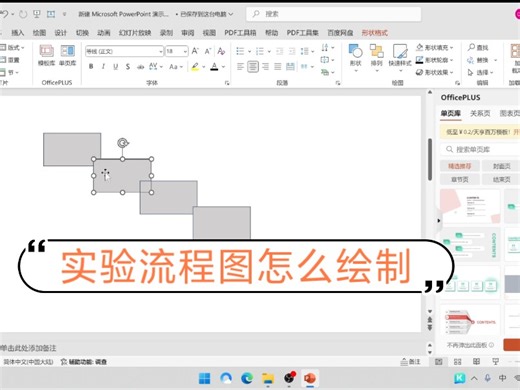Select 精选推荐 category button
The width and height of the screenshot is (520, 390).
point(460,166)
